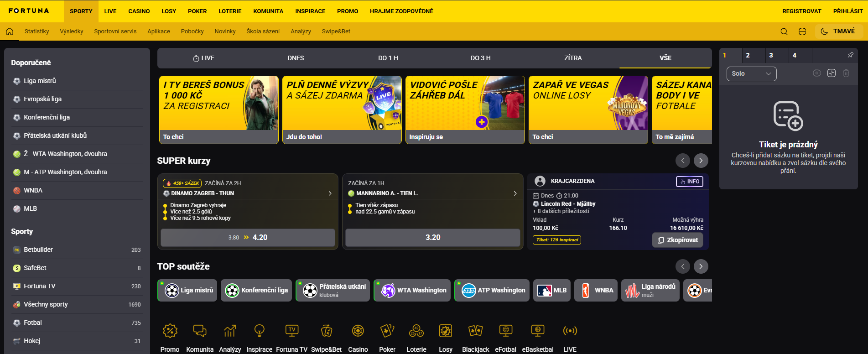868x354 pixels.
Task: Select the WTA Washington competition chip
Action: point(412,290)
